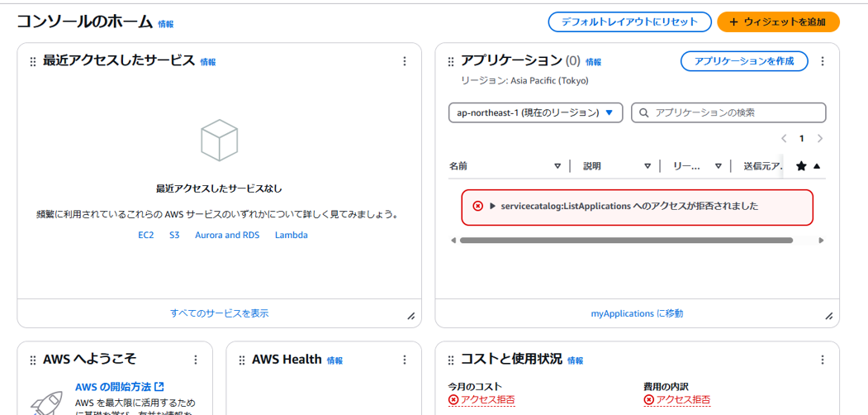868x415 pixels.
Task: Click resize corner of アプリケーション widget
Action: [828, 316]
